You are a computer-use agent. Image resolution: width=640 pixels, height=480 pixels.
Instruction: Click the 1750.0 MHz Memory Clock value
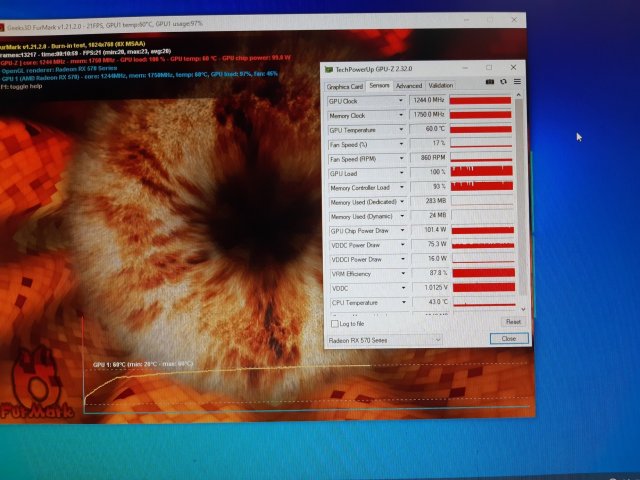click(x=428, y=115)
